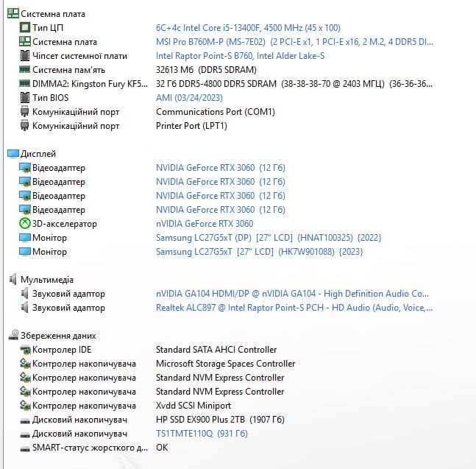Select the Системна плата section header
The image size is (476, 469).
[x=53, y=14]
